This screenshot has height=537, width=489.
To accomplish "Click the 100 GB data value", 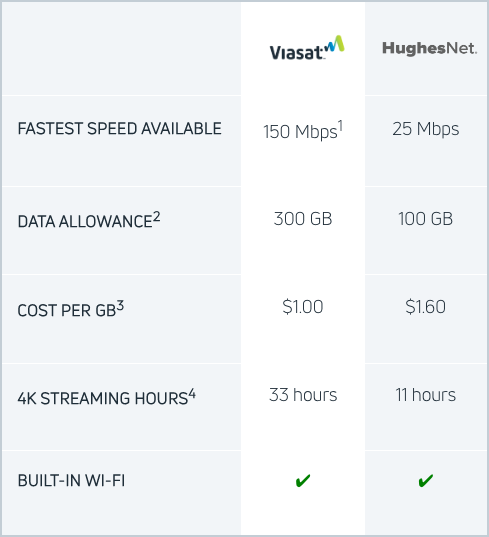I will [425, 218].
